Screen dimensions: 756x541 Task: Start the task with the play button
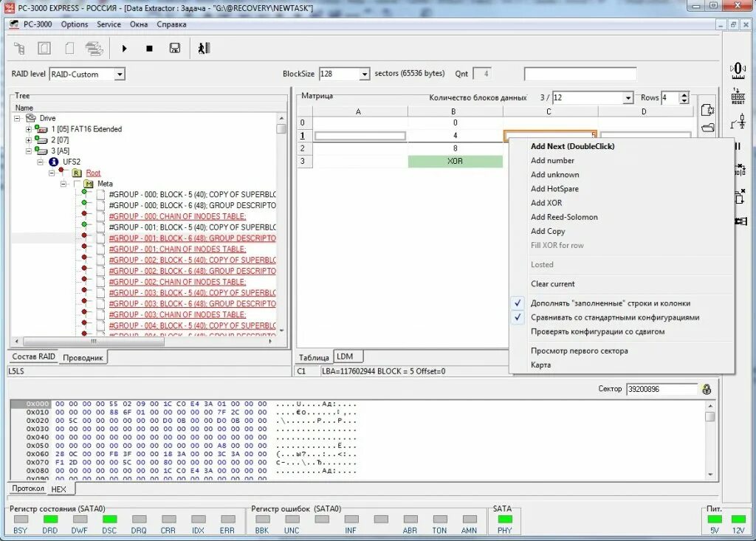pyautogui.click(x=124, y=48)
